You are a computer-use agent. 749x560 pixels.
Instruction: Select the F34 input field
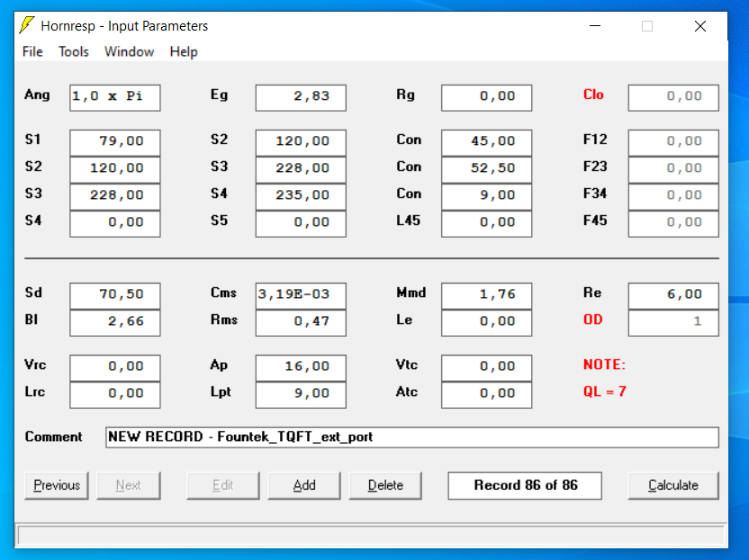pos(673,196)
